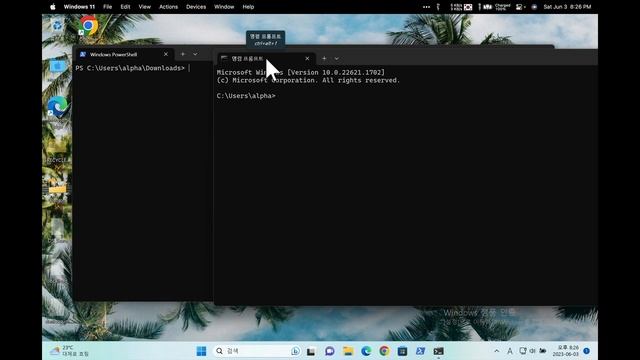
Task: Show hidden system tray icons
Action: click(x=496, y=351)
